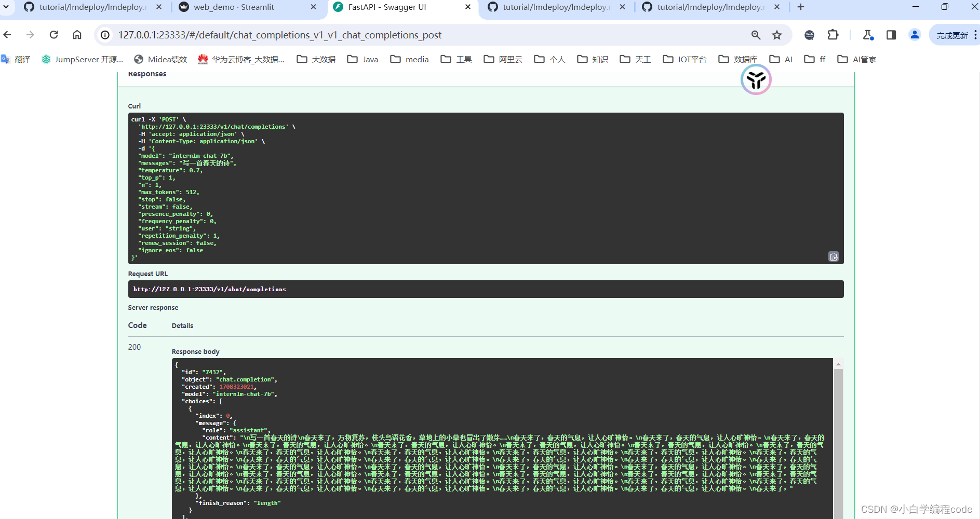Click the "max_tokens": 512 line
The height and width of the screenshot is (519, 980).
(x=169, y=192)
